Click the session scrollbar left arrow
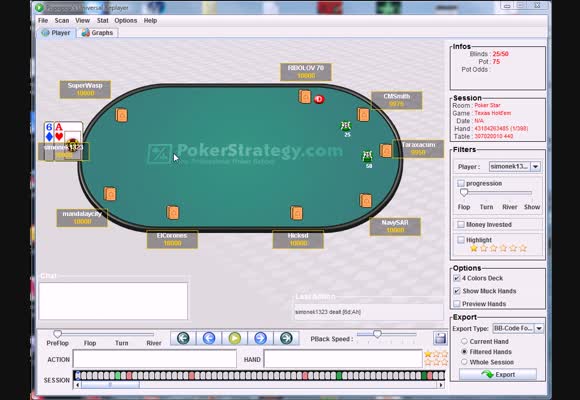The height and width of the screenshot is (400, 580). pyautogui.click(x=77, y=385)
